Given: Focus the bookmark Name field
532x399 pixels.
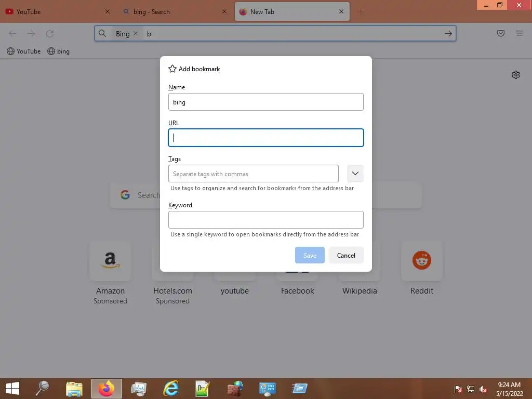Looking at the screenshot, I should 265,102.
